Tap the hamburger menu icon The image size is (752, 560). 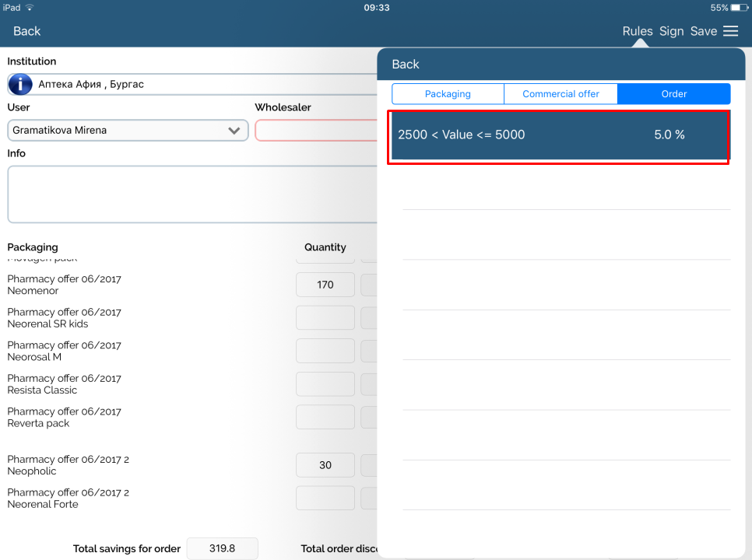coord(730,31)
